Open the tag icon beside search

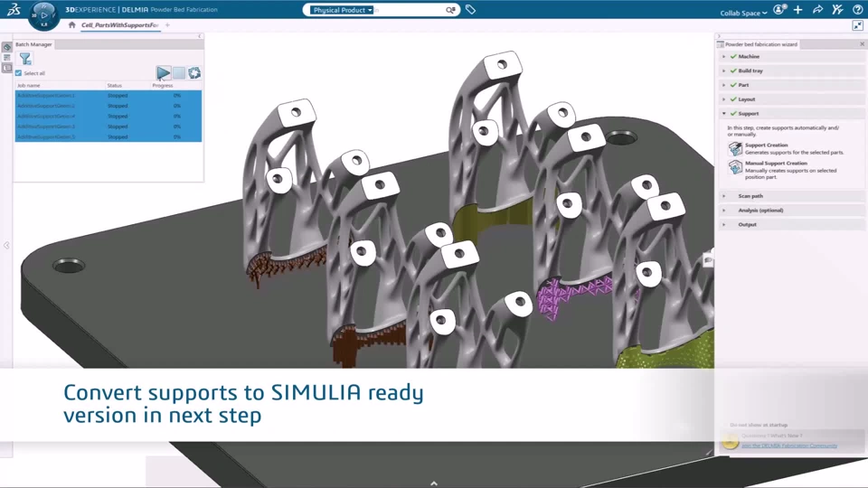[470, 9]
